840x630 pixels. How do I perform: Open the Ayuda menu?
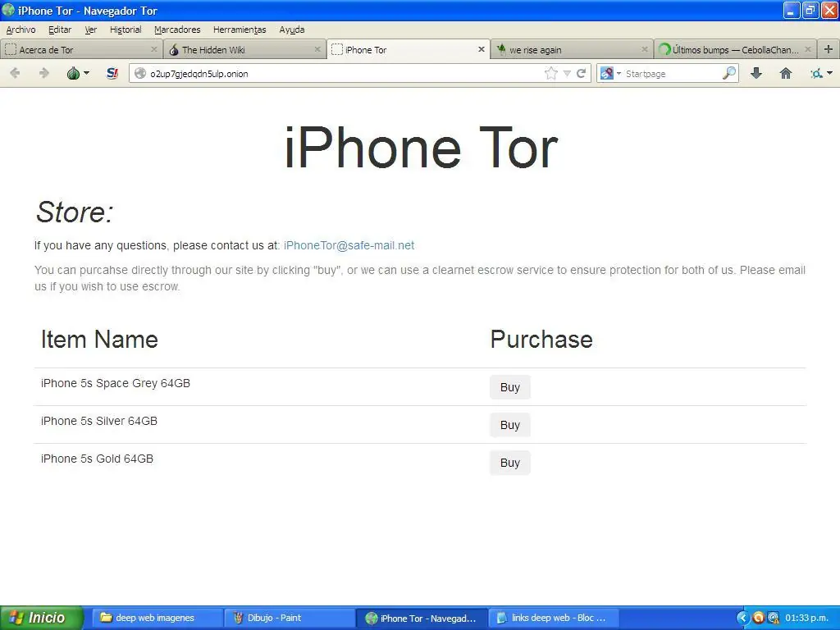point(291,30)
